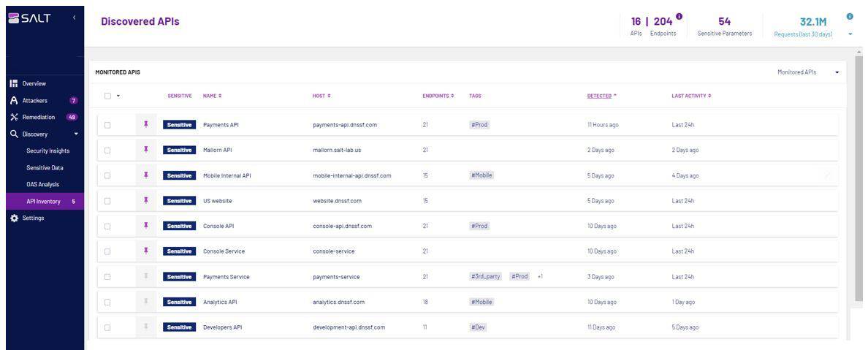Unpin the Console API row
Viewport: 868px width, 350px height.
(x=146, y=226)
